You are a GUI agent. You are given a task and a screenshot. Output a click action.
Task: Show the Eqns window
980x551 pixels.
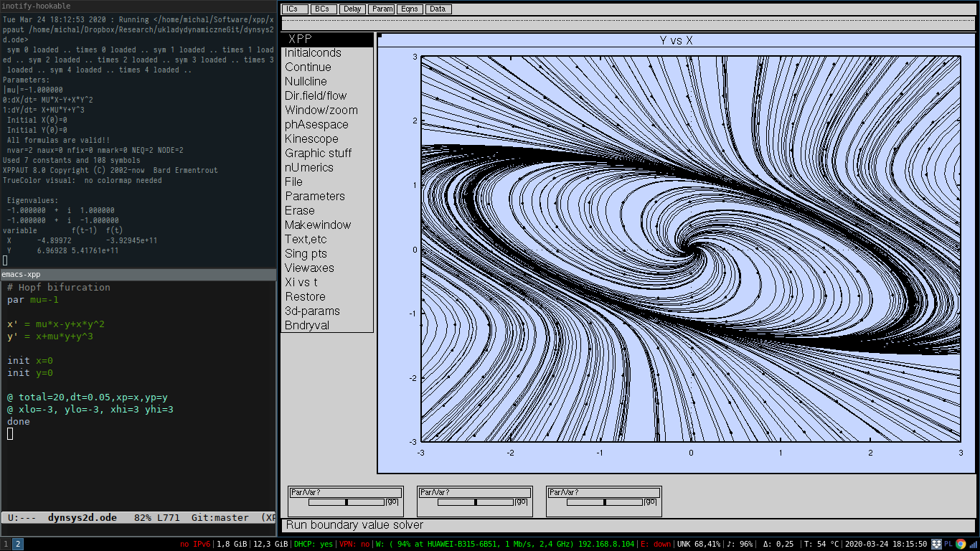click(409, 9)
